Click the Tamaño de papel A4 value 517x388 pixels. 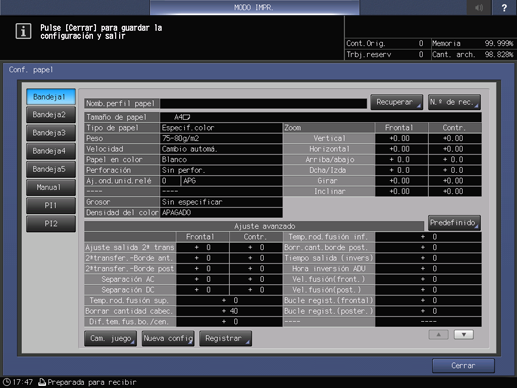pos(321,117)
